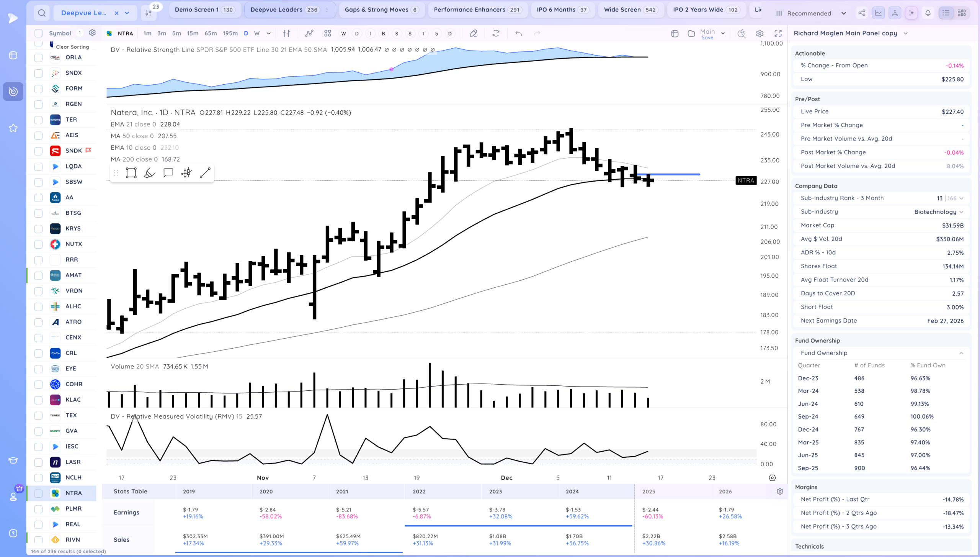Select the brush drawing tool
Viewport: 980px width, 557px height.
(x=149, y=173)
